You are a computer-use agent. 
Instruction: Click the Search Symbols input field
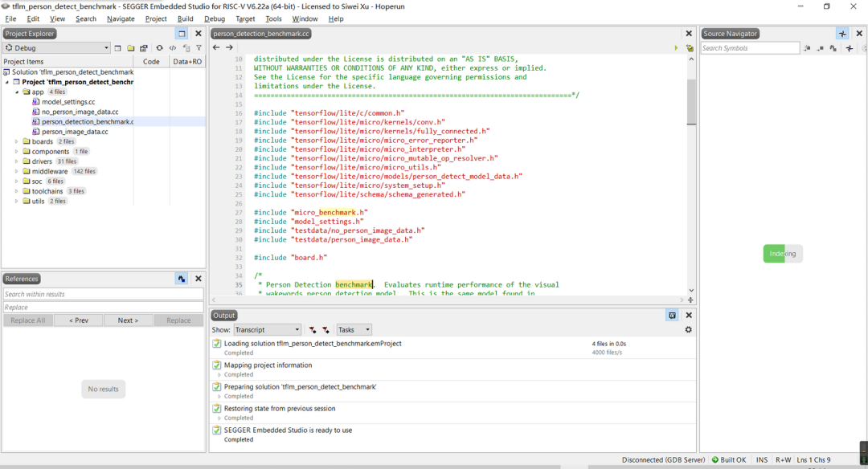[750, 48]
